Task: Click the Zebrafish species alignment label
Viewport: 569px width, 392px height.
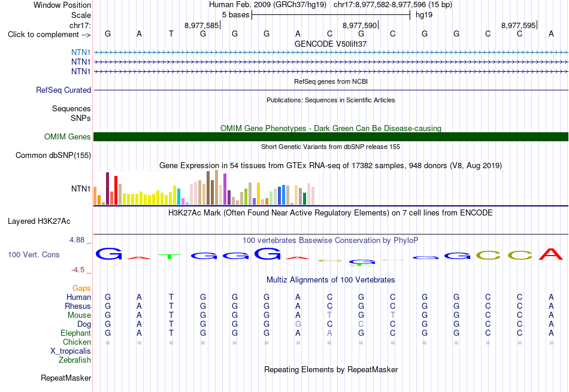Action: click(x=75, y=360)
